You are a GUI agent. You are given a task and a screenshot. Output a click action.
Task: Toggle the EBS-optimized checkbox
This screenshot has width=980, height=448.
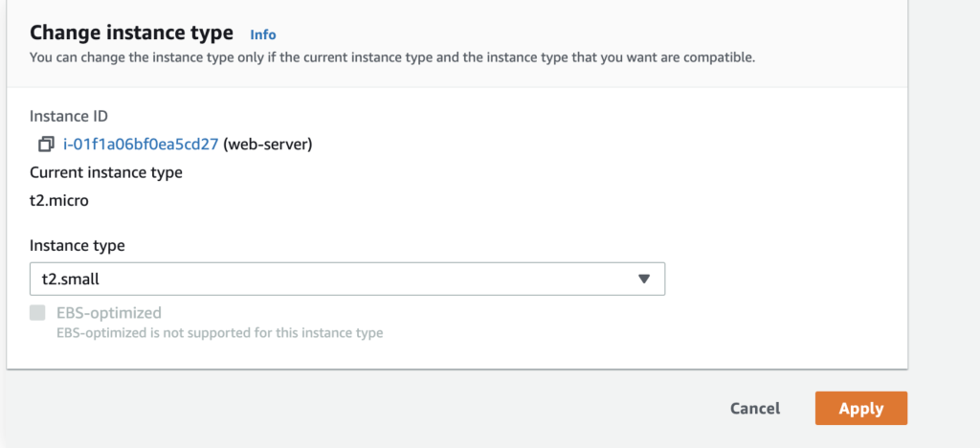coord(37,312)
